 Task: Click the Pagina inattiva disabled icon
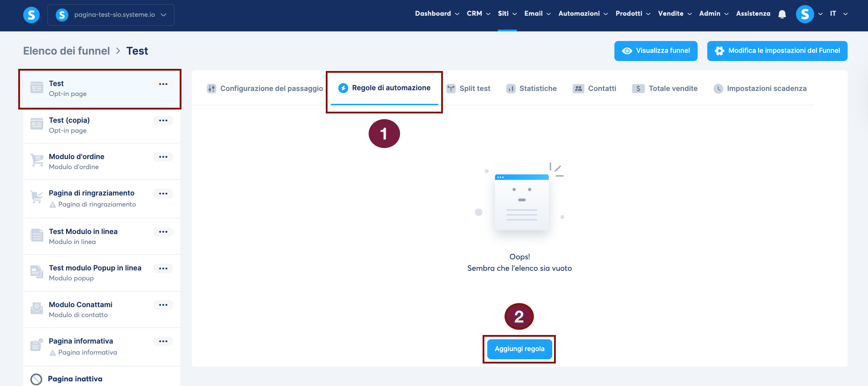[x=36, y=379]
